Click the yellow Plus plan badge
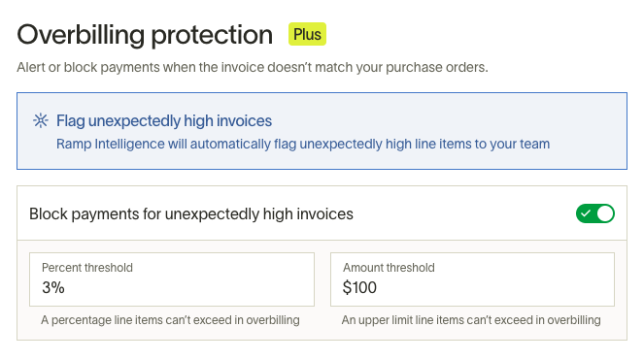 point(307,34)
